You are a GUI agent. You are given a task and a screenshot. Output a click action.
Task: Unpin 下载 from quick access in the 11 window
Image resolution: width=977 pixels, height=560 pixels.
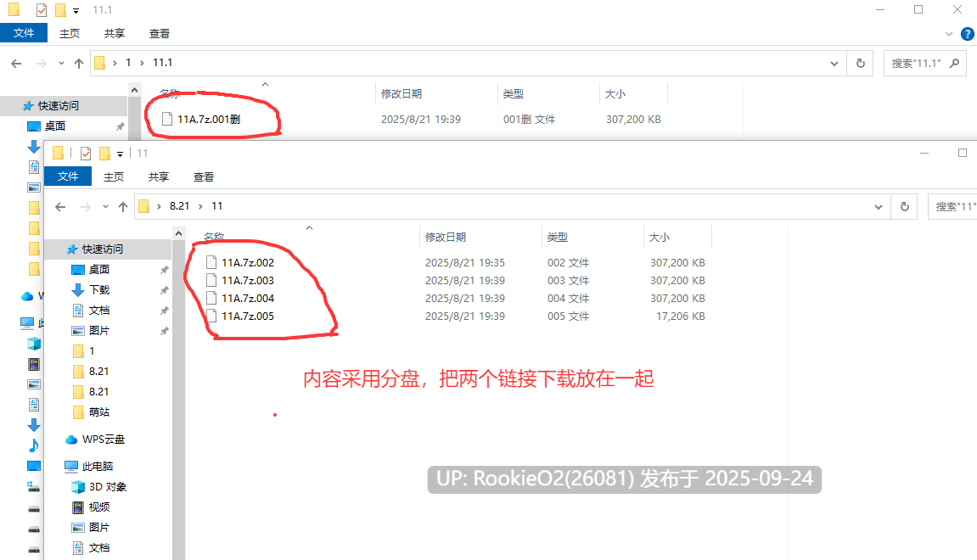pyautogui.click(x=164, y=290)
